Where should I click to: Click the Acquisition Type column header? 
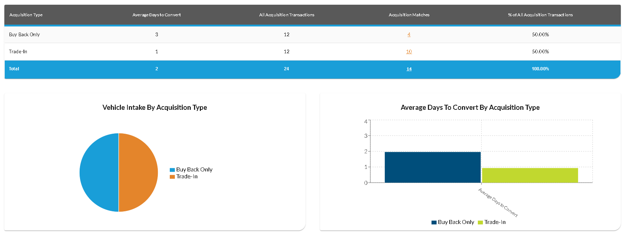(26, 15)
